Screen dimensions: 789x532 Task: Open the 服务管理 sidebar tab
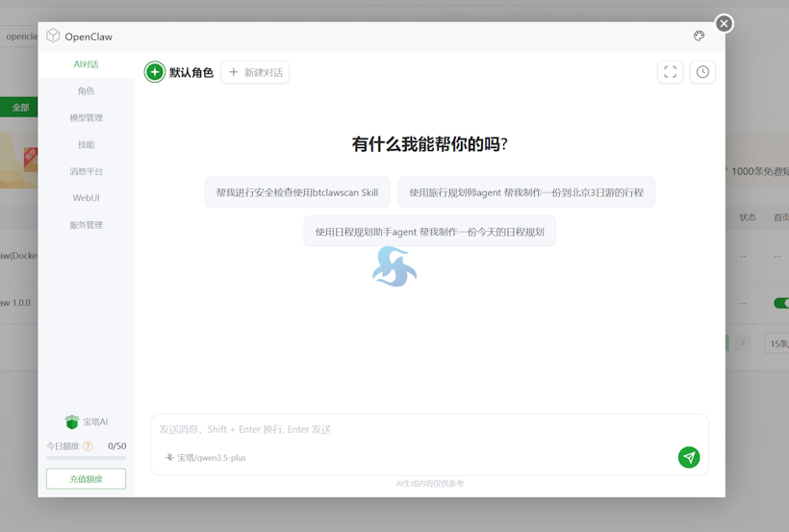86,225
